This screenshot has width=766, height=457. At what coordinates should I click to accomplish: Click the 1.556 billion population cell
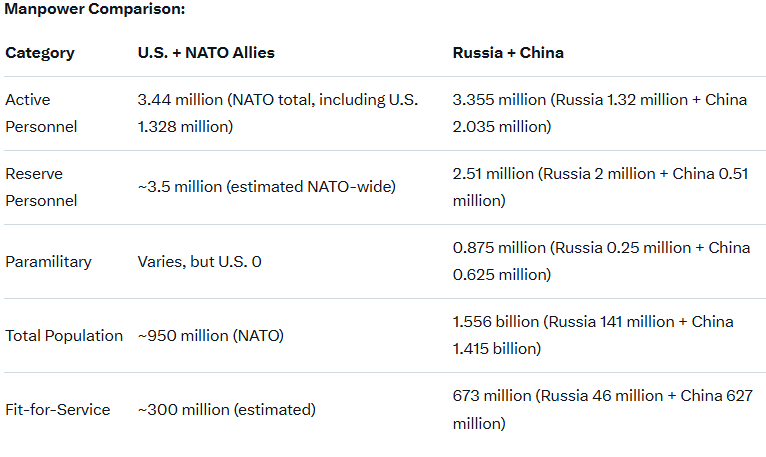(593, 335)
